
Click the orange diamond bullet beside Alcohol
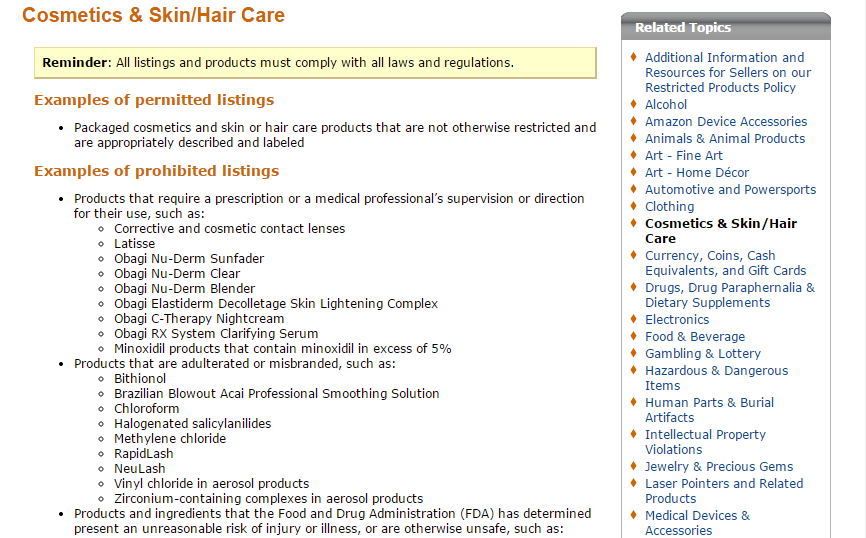pyautogui.click(x=633, y=104)
